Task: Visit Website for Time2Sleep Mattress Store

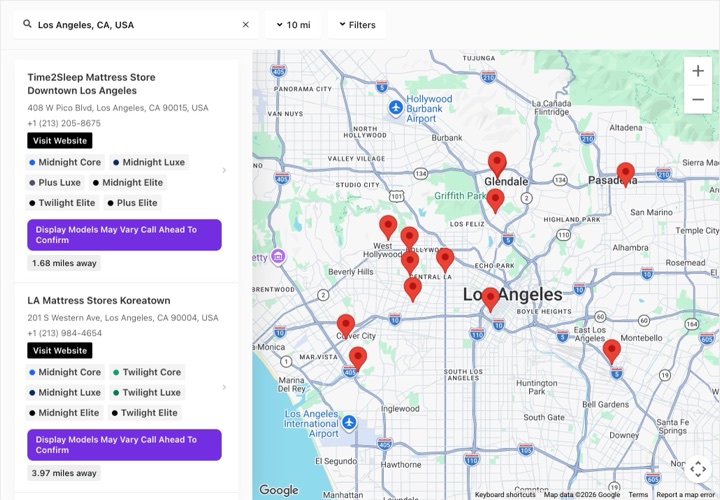Action: coord(60,140)
